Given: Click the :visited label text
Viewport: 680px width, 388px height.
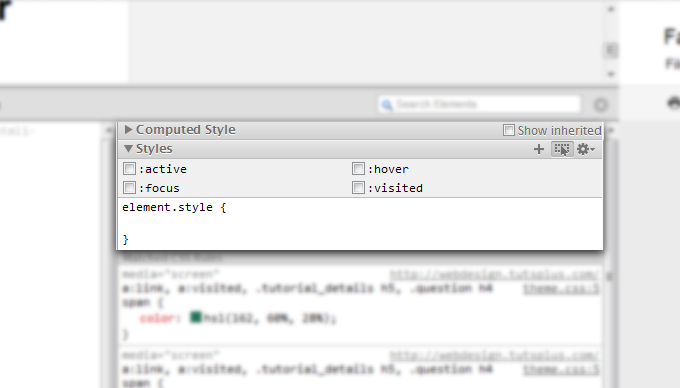Looking at the screenshot, I should 395,188.
